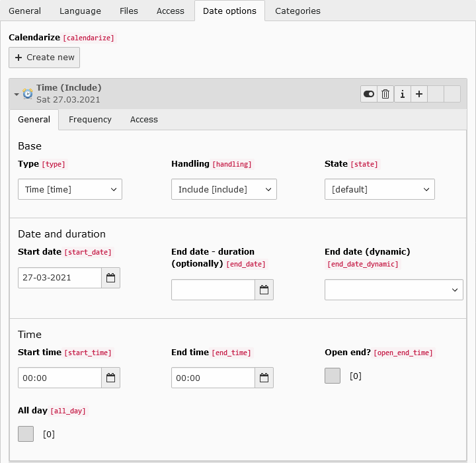Screen dimensions: 476x463
Task: Open End date (dynamic) dropdown
Action: click(393, 290)
